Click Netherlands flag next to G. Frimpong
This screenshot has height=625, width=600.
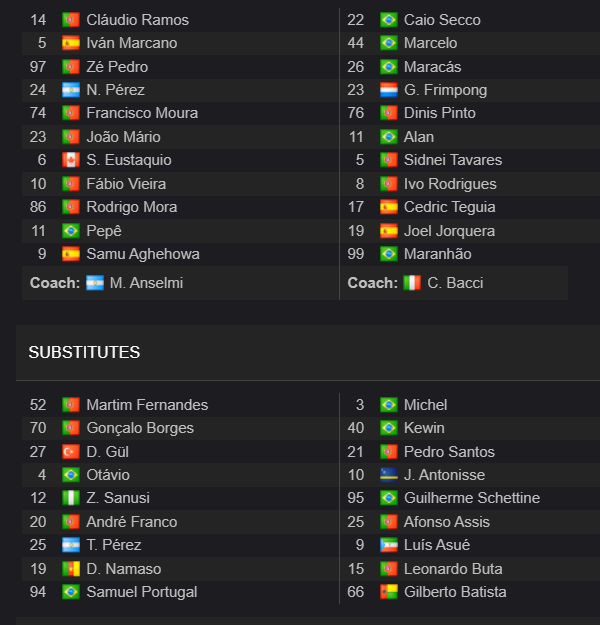point(388,90)
